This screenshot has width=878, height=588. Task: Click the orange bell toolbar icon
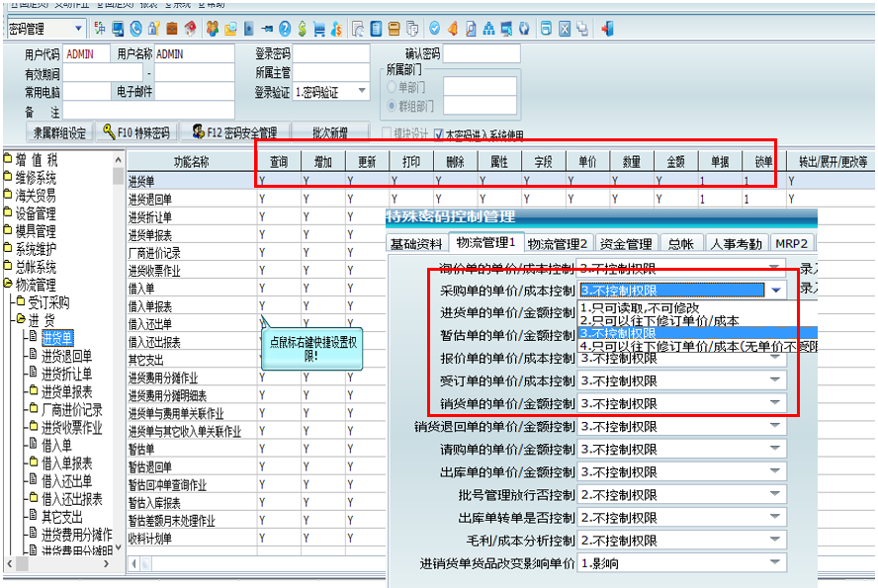453,28
